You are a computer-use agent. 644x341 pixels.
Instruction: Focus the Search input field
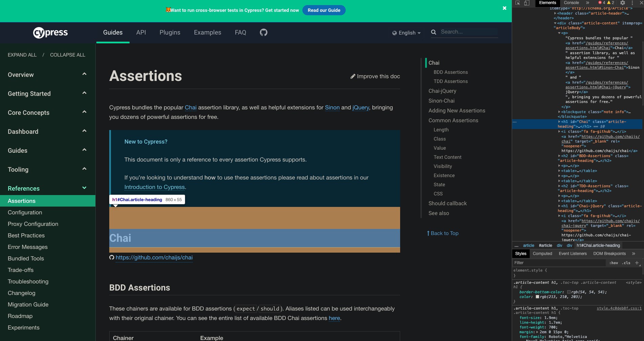point(469,32)
